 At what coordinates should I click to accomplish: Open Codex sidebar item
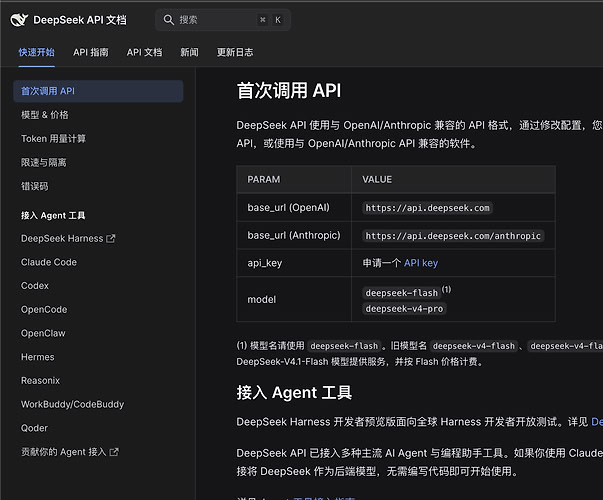click(x=35, y=286)
